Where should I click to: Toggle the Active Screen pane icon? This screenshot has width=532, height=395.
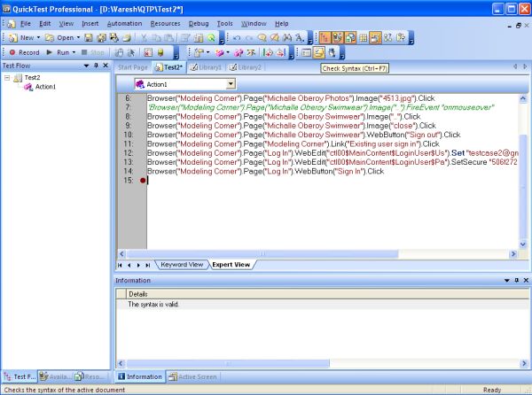tap(376, 37)
